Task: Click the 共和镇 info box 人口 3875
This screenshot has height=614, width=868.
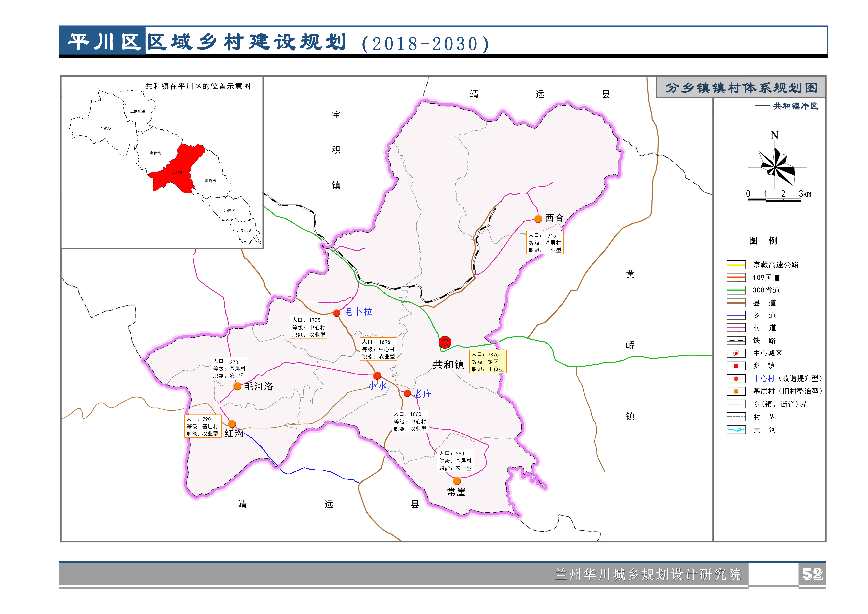Action: [488, 362]
